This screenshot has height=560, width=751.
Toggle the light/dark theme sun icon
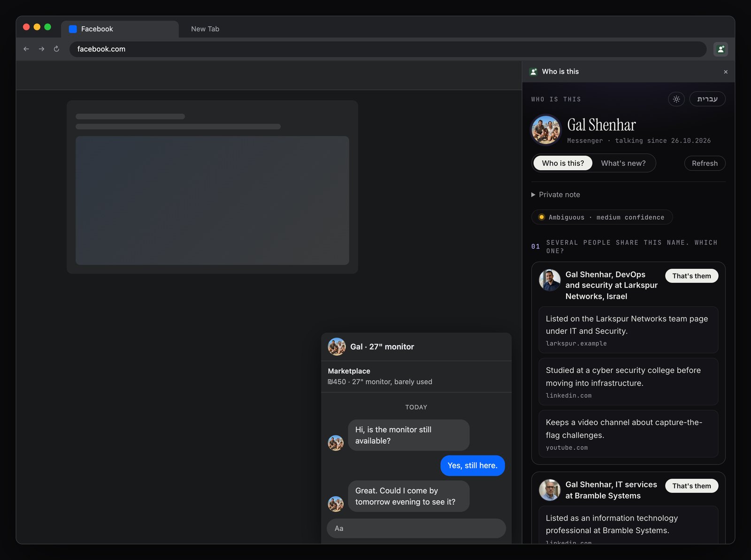click(x=676, y=99)
